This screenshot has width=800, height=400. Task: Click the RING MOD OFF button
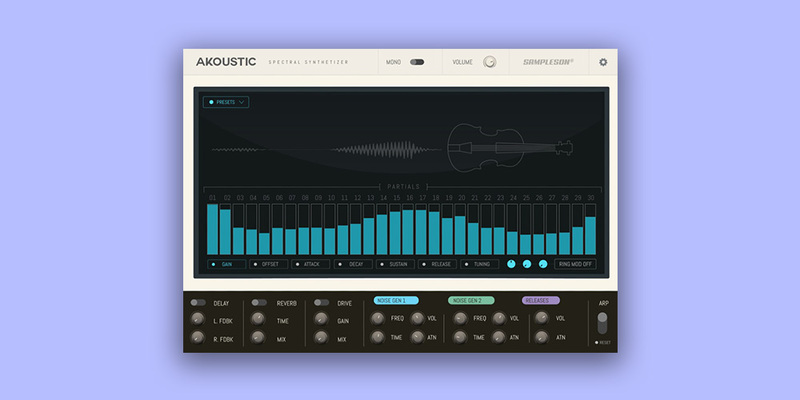[x=575, y=264]
